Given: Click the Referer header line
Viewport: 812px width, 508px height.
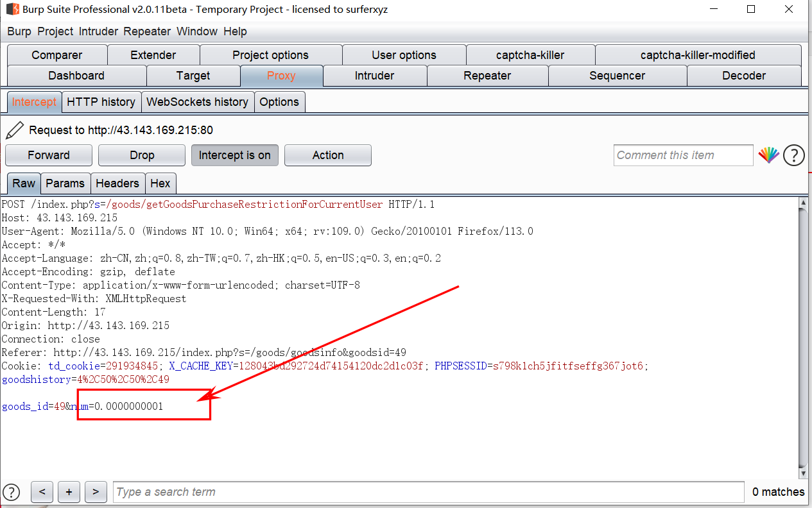Looking at the screenshot, I should click(203, 353).
